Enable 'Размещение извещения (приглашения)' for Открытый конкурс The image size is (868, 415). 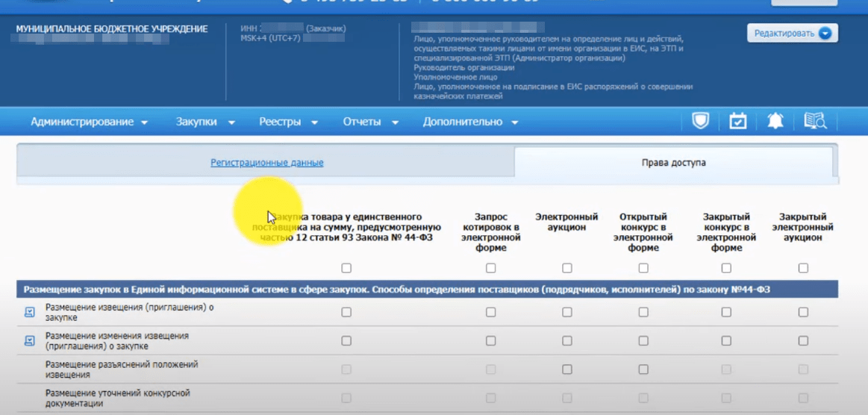click(643, 312)
